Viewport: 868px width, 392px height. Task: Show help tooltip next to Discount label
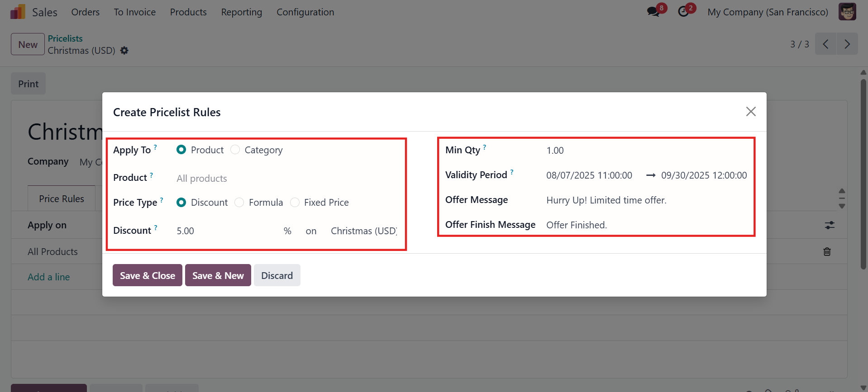(x=156, y=227)
